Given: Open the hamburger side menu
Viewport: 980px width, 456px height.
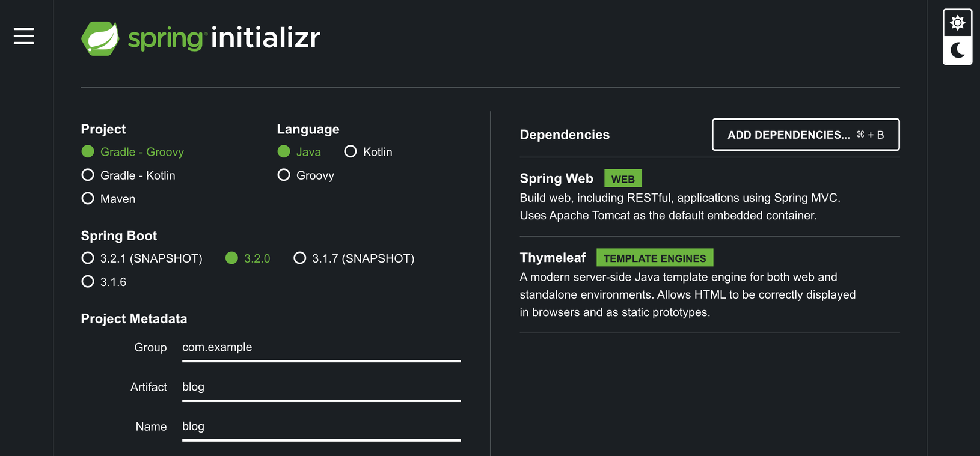Looking at the screenshot, I should point(24,36).
